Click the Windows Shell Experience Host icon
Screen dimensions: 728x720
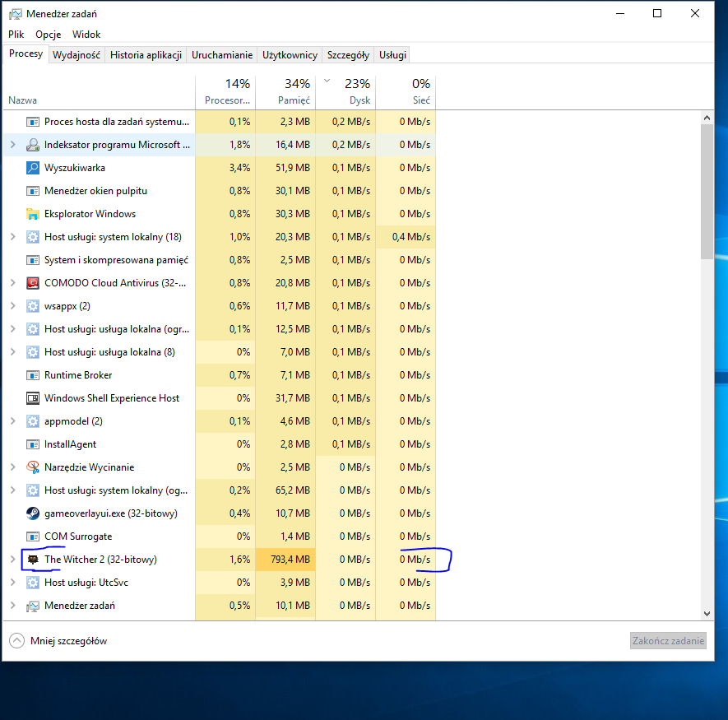point(33,398)
